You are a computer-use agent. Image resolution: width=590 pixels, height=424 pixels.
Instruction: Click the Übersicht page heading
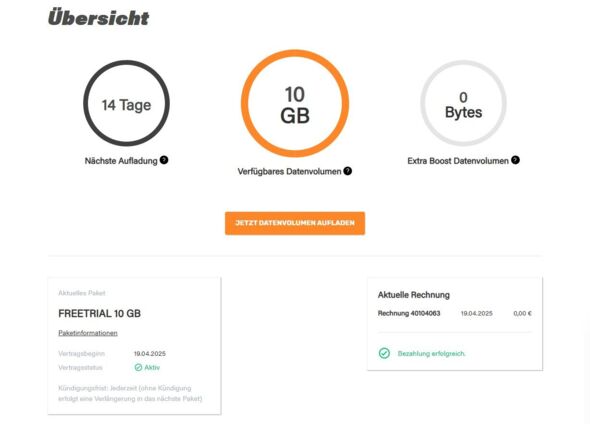[x=99, y=18]
